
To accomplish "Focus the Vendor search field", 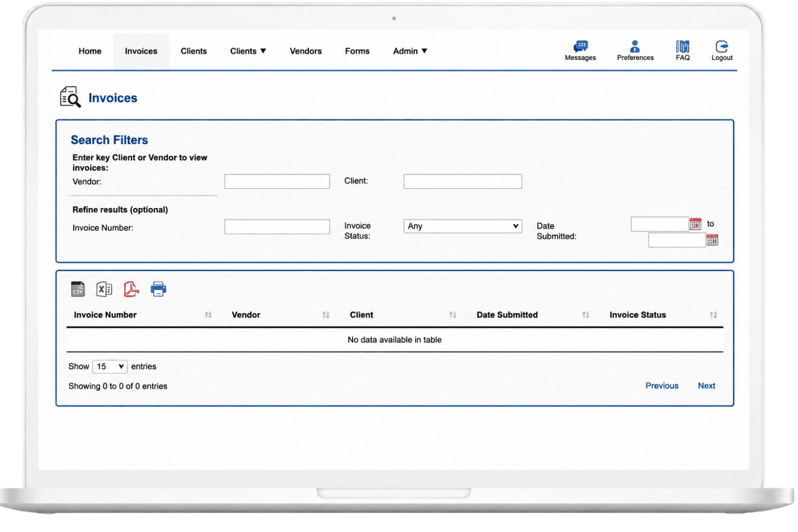I will pos(277,181).
